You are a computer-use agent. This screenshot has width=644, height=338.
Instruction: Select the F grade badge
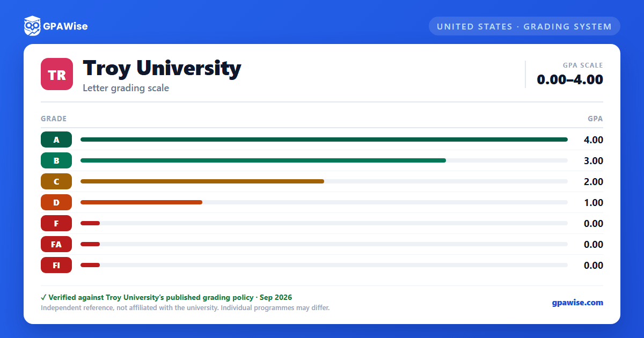(x=56, y=223)
